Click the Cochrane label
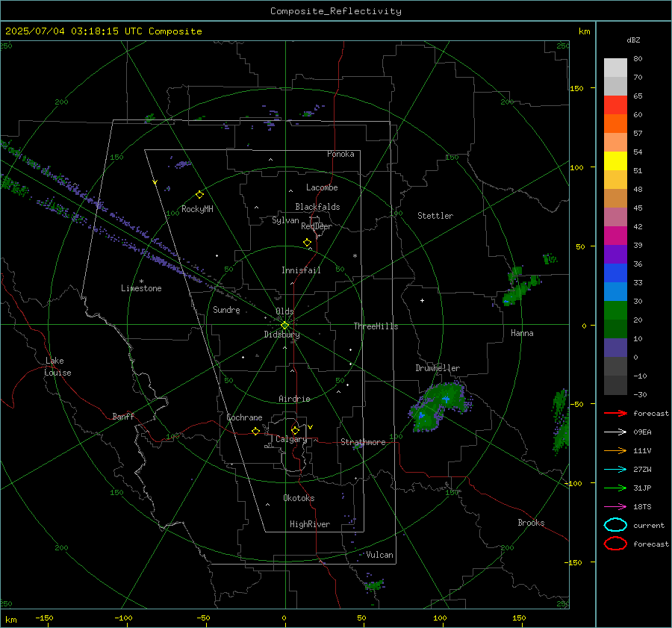The width and height of the screenshot is (672, 628). click(x=244, y=417)
